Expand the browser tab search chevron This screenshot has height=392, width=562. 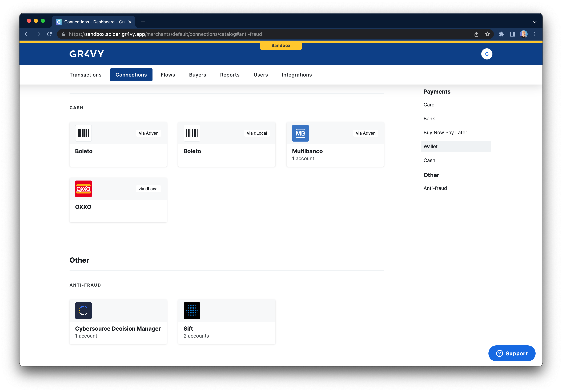(535, 22)
